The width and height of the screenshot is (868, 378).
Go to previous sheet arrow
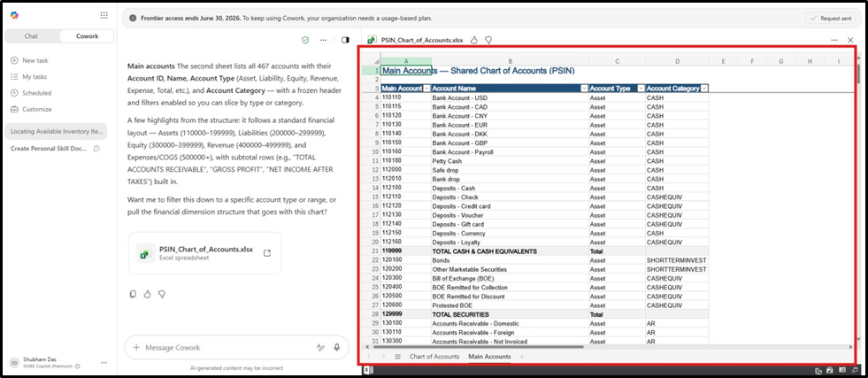(369, 357)
